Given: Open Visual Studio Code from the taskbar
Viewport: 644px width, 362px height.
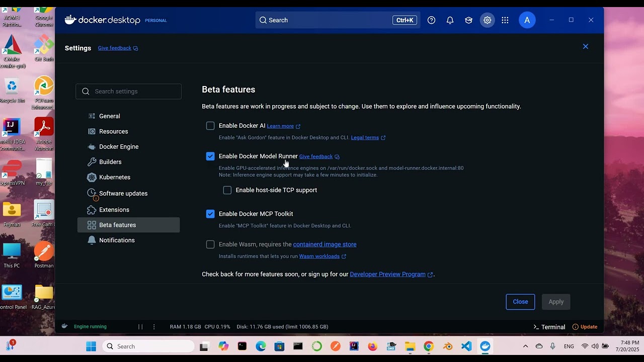Looking at the screenshot, I should (x=466, y=346).
